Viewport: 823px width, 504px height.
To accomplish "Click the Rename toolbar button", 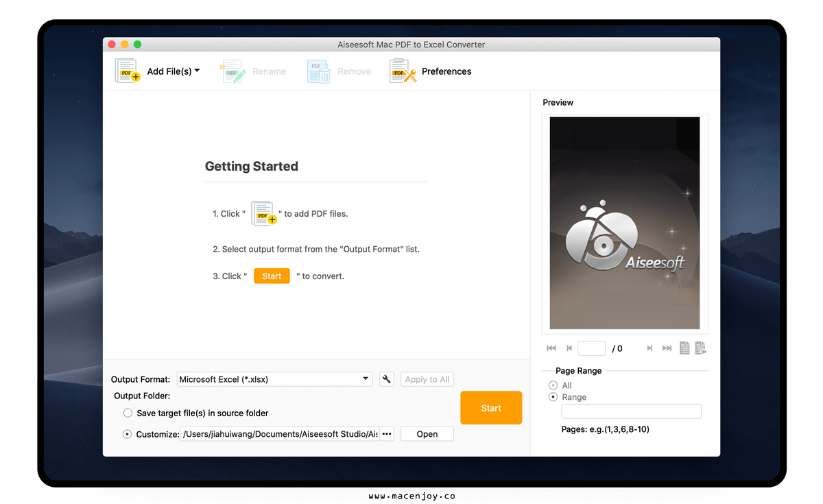I will 253,71.
